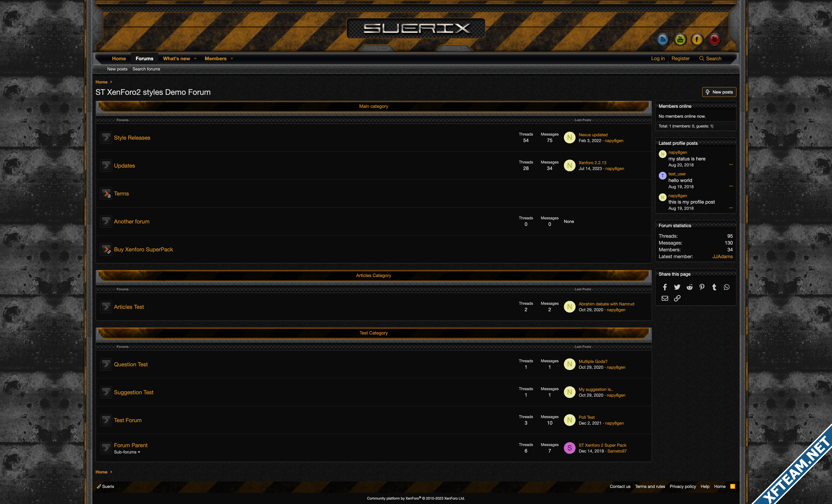Screen dimensions: 832x504
Task: Click the Articles Test forum icon
Action: point(106,307)
